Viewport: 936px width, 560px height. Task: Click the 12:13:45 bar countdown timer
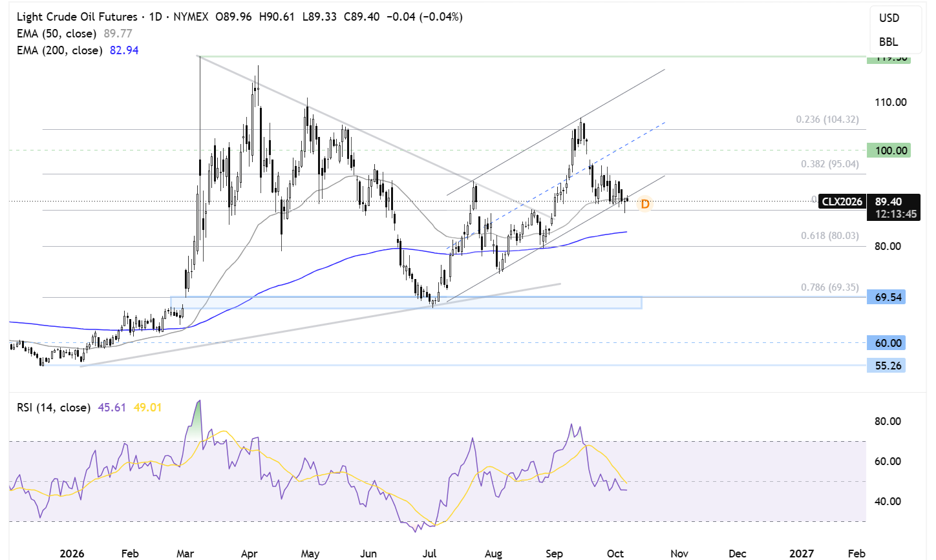click(895, 214)
